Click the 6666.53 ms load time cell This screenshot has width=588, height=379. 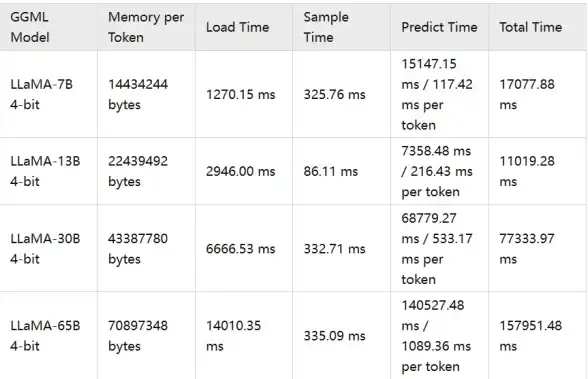coord(244,249)
